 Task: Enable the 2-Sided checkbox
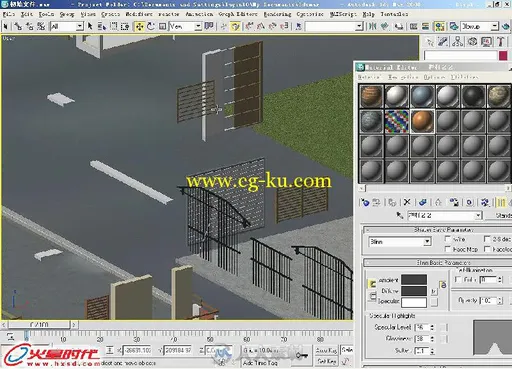(487, 239)
